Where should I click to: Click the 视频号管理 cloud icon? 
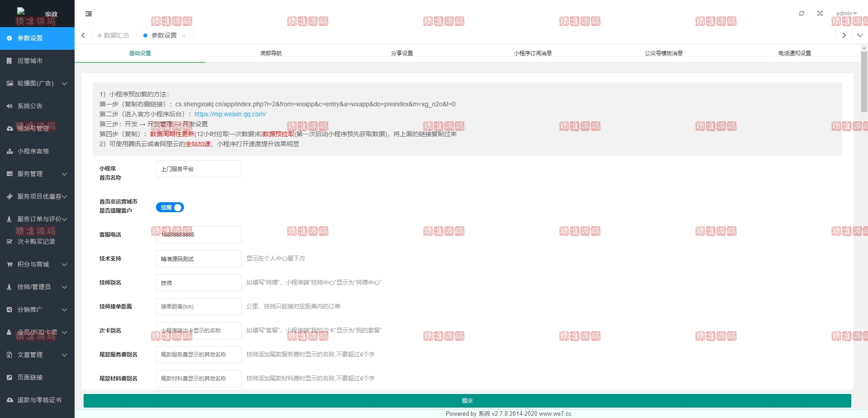[x=9, y=128]
